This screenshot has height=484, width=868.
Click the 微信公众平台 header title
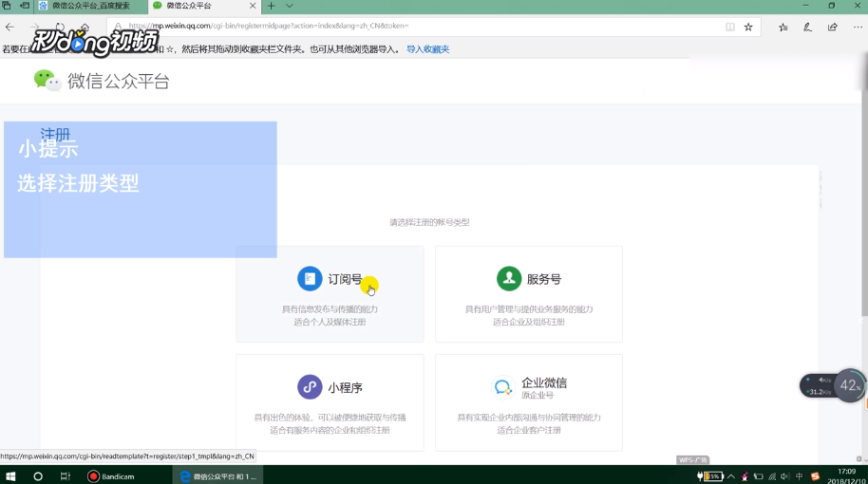coord(119,82)
